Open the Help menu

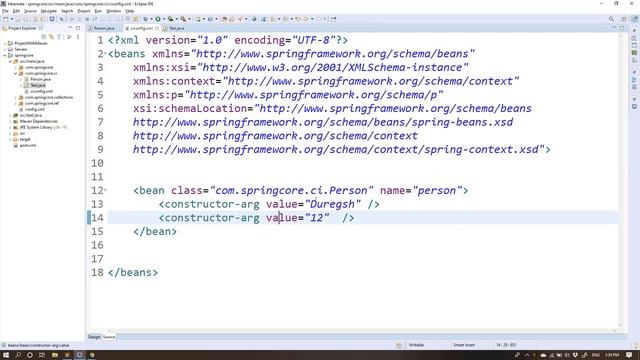coord(129,11)
